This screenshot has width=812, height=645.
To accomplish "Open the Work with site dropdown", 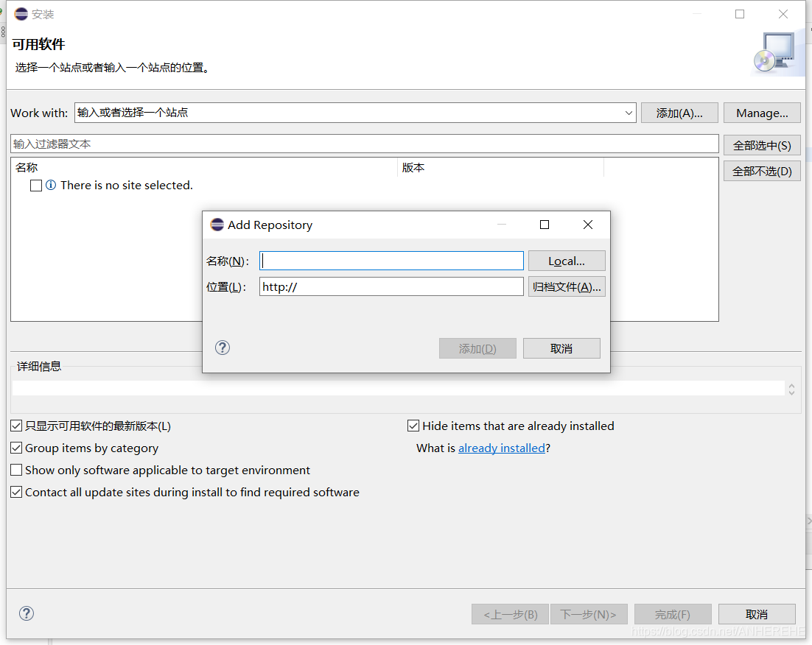I will coord(628,113).
